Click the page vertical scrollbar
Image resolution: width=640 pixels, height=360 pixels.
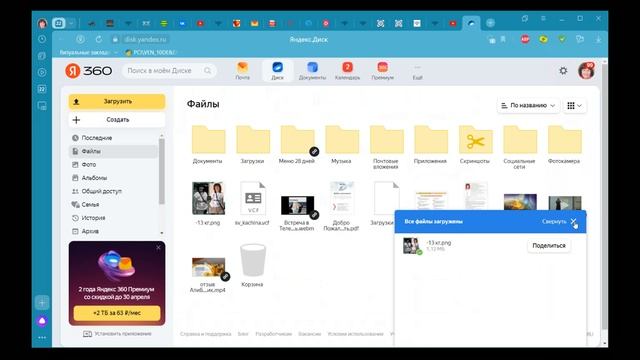(x=604, y=196)
